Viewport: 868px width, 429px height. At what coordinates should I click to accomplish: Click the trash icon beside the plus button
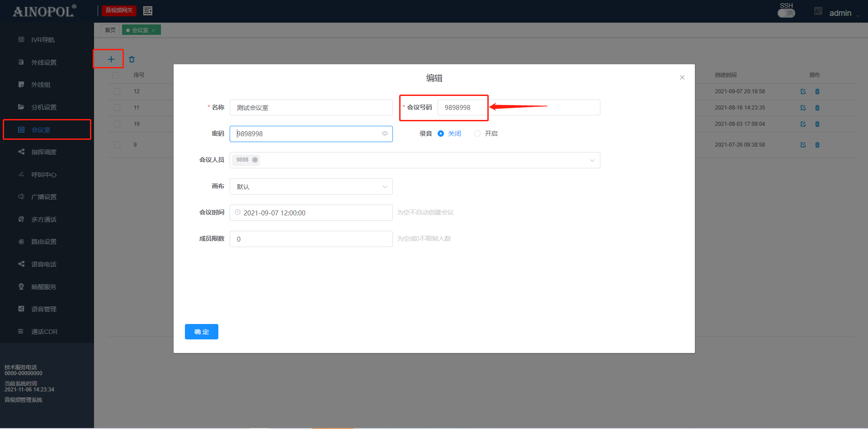pyautogui.click(x=132, y=59)
